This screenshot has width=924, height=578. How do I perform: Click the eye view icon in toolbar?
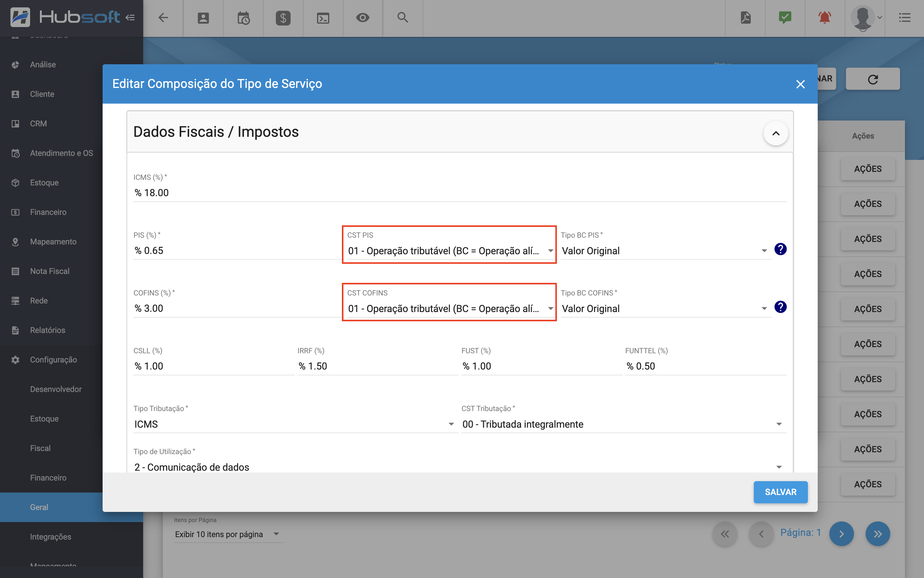[x=363, y=18]
